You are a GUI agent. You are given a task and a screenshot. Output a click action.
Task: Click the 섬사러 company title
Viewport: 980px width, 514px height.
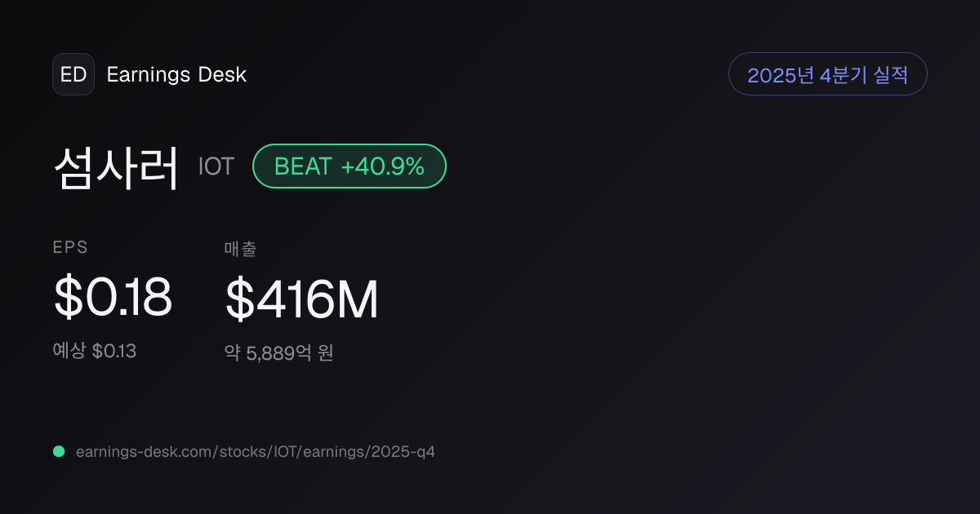[x=116, y=167]
